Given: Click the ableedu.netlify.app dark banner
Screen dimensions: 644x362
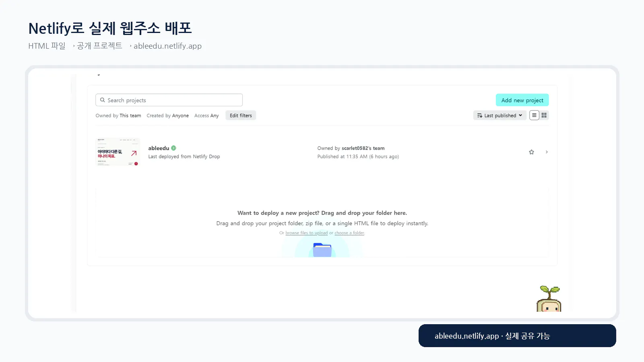Looking at the screenshot, I should coord(517,336).
